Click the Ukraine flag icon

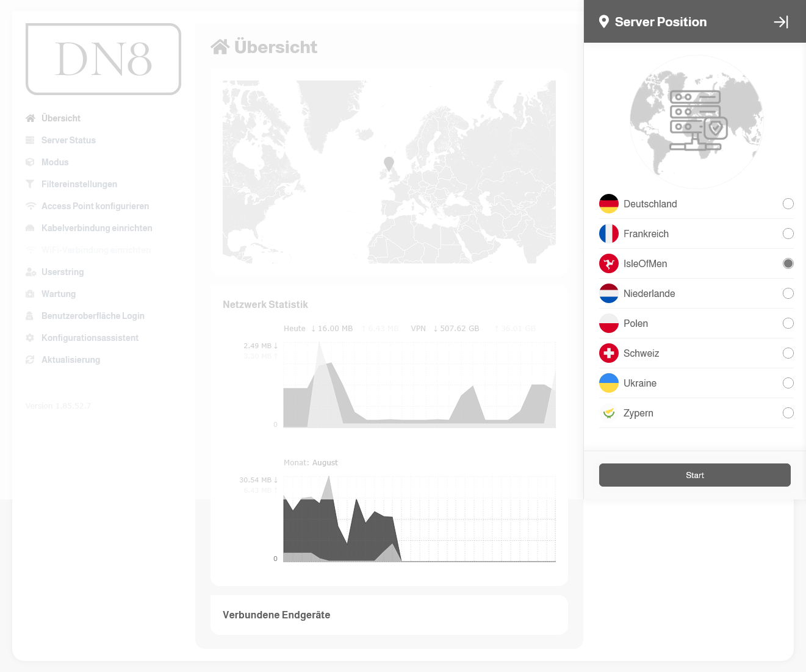(x=608, y=383)
